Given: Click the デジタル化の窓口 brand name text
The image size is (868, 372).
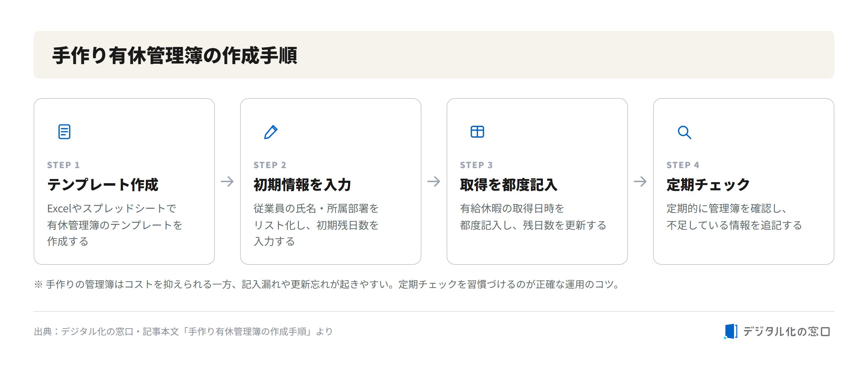Looking at the screenshot, I should point(787,331).
